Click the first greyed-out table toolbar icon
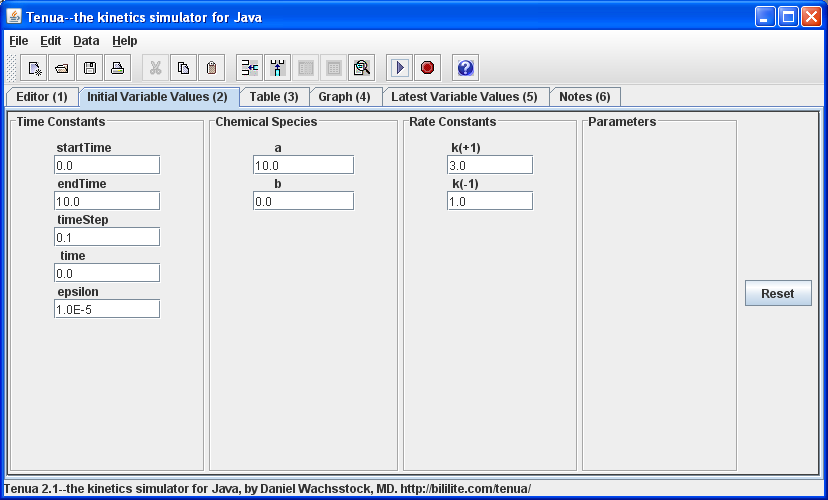Screen dimensions: 828x500 306,68
